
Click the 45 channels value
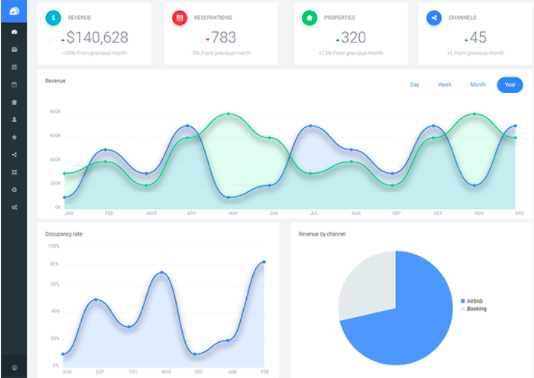(x=478, y=37)
